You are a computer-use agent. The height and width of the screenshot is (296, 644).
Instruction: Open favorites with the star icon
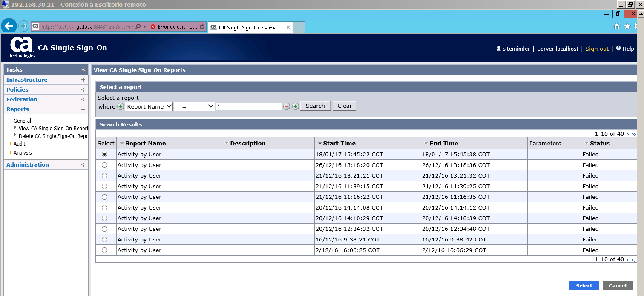coord(627,26)
